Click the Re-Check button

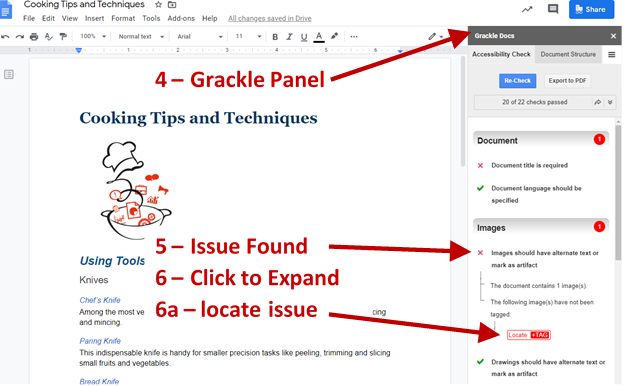tap(517, 81)
